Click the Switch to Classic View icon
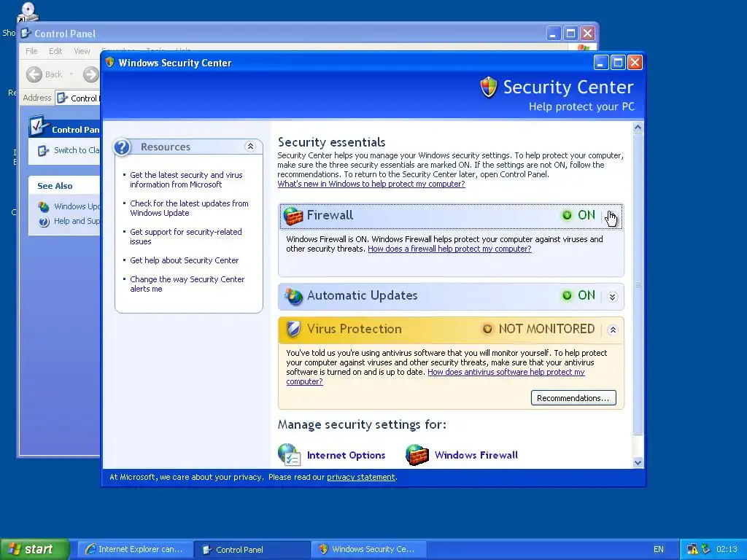This screenshot has width=747, height=560. coord(43,151)
